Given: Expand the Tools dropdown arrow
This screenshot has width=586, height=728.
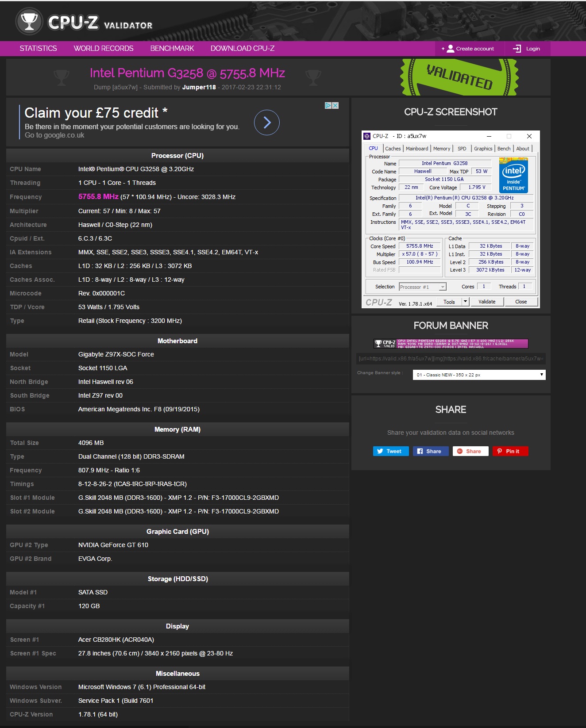Looking at the screenshot, I should click(x=465, y=302).
